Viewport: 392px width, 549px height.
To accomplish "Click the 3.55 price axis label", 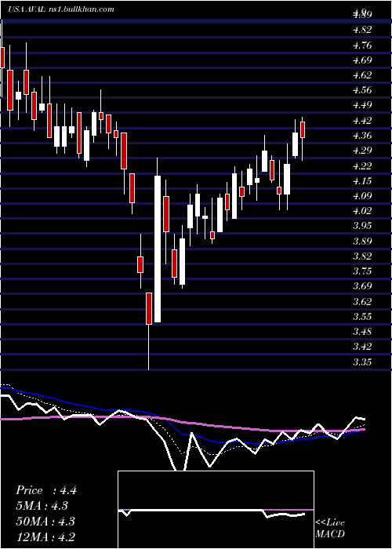I will (362, 317).
